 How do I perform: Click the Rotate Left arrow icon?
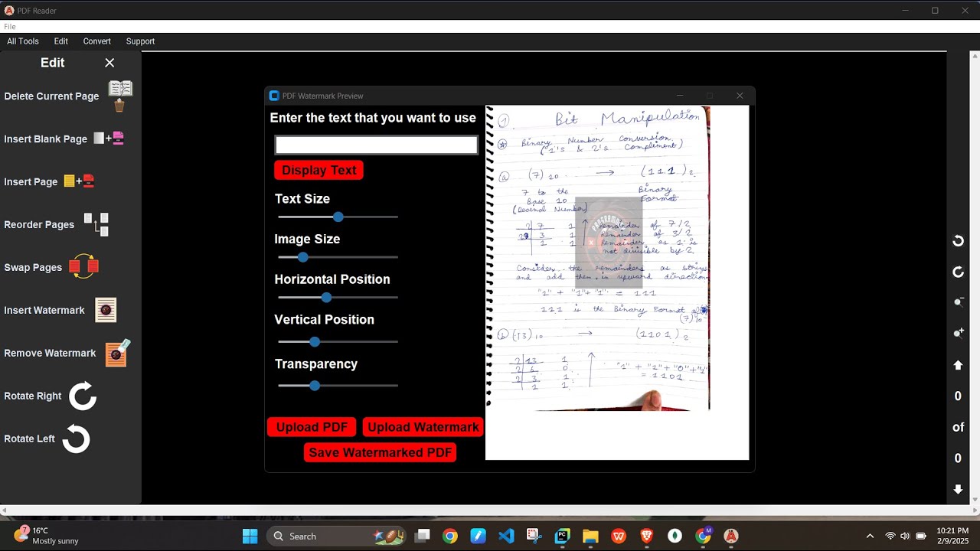(x=76, y=439)
